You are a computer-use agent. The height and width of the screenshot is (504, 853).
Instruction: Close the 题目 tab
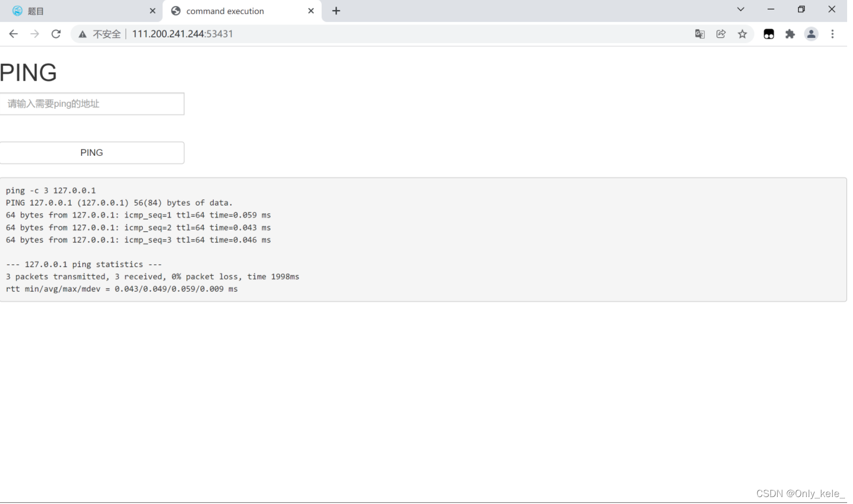(x=152, y=11)
